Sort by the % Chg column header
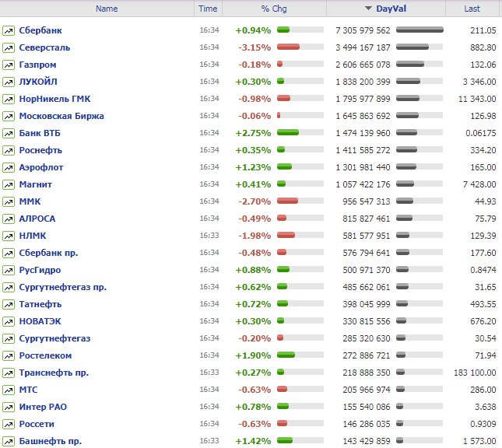 (x=274, y=9)
